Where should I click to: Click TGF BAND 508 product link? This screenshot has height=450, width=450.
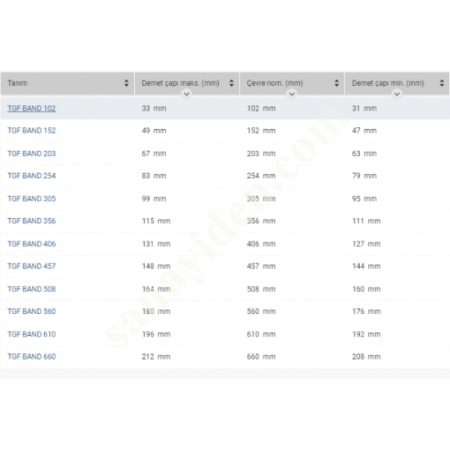coord(32,289)
